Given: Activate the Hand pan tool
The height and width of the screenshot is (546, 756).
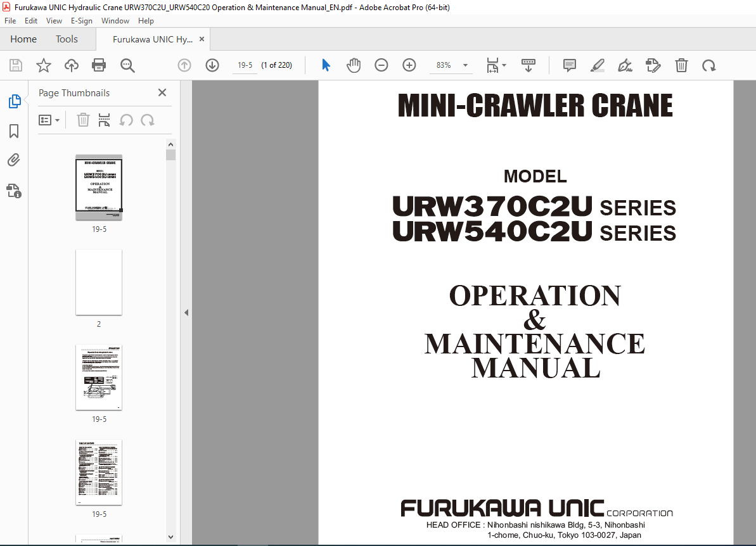Looking at the screenshot, I should 354,65.
